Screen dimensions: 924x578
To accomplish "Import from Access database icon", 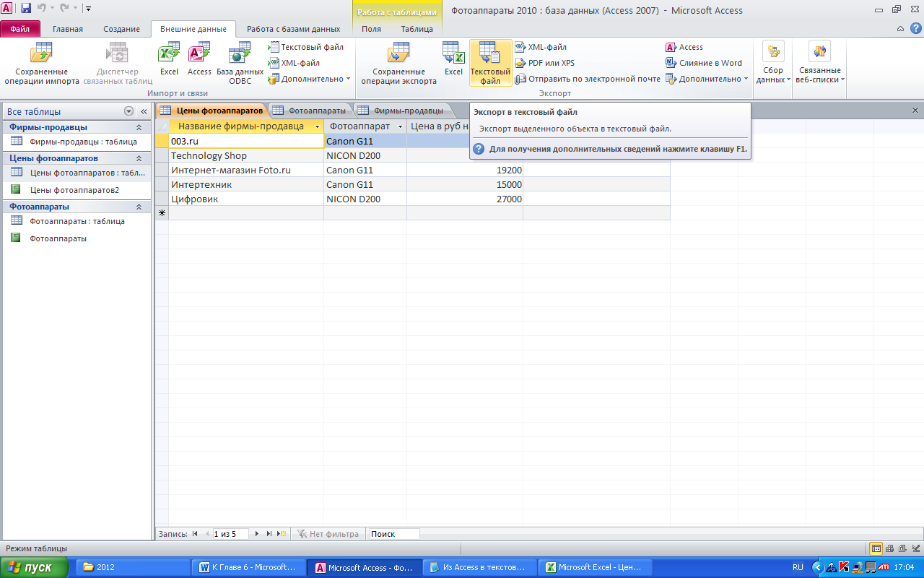I will [x=199, y=59].
